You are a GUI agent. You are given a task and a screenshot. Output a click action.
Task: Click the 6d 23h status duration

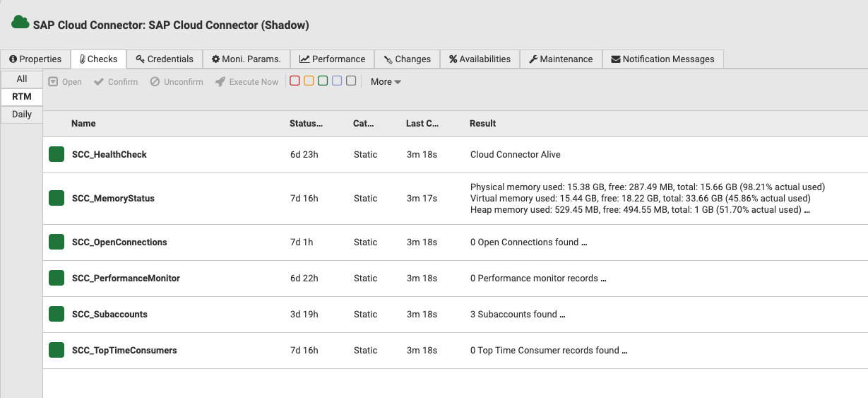[x=304, y=155]
